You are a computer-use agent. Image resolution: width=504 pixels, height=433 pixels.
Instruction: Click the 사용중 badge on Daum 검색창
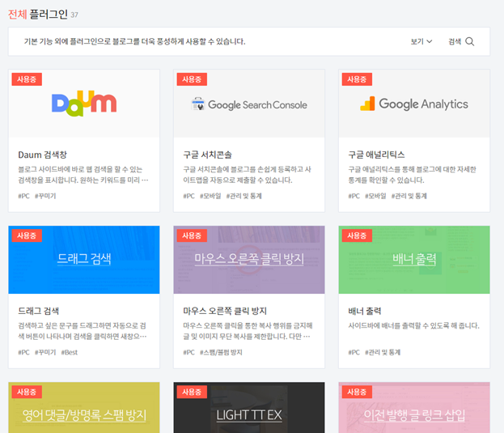tap(27, 79)
